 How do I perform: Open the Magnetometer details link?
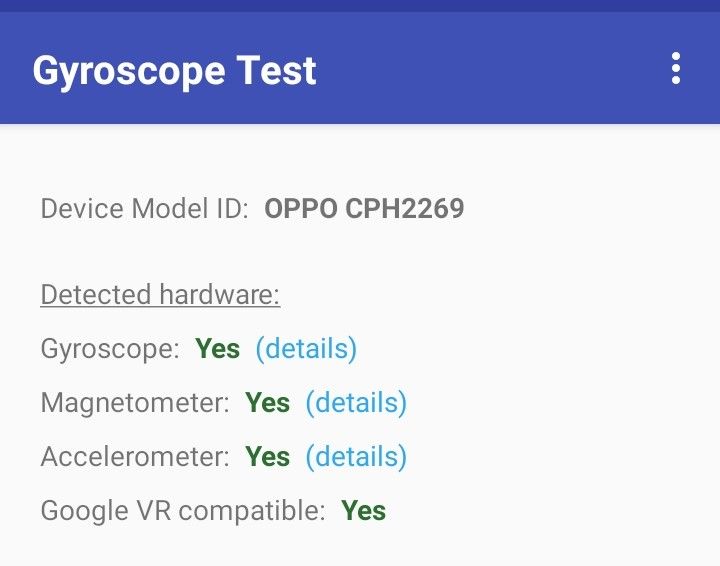tap(356, 402)
